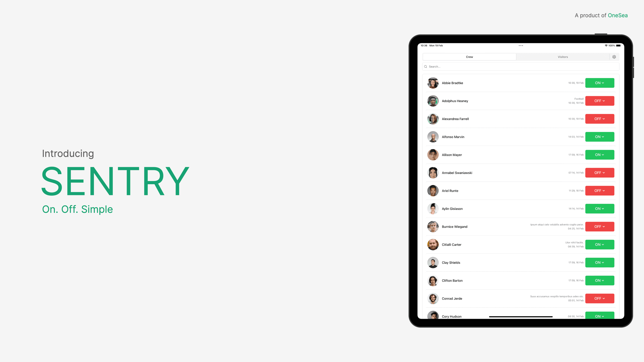Tap Abbie Bradtke profile picture
The image size is (644, 362).
pyautogui.click(x=433, y=83)
